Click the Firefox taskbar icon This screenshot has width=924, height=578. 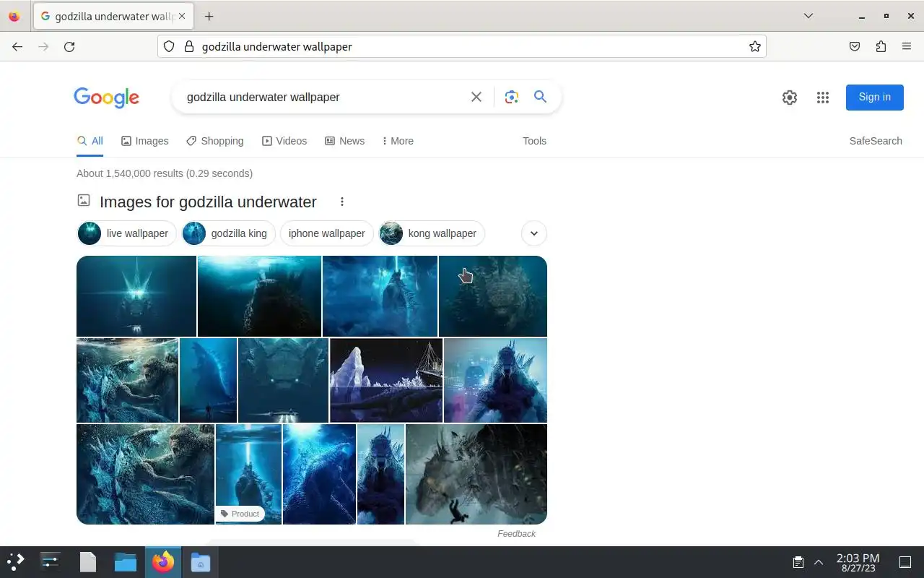(x=162, y=561)
